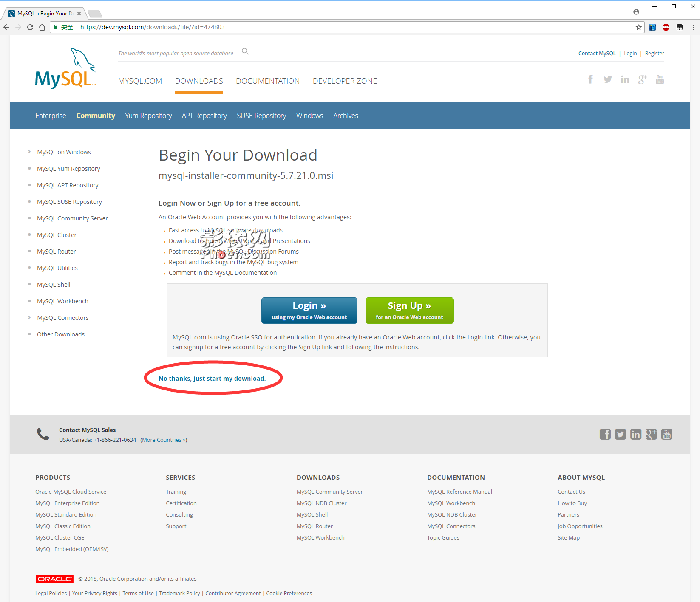The height and width of the screenshot is (602, 700).
Task: Click the MySQL dolphin logo
Action: pyautogui.click(x=65, y=68)
